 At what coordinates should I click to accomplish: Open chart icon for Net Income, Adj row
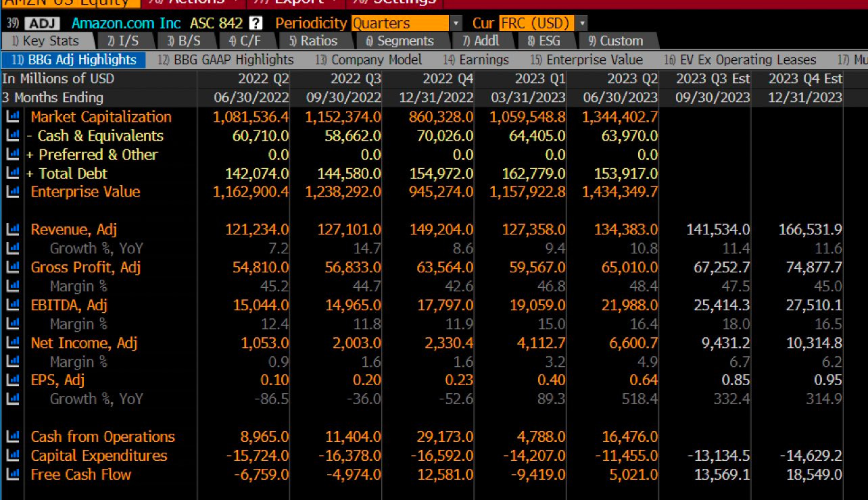(12, 343)
